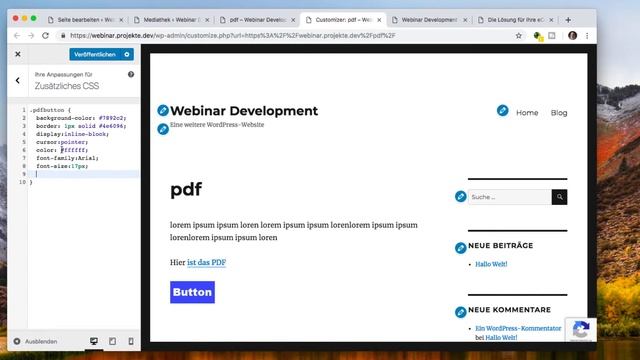
Task: Click into the Suche search field
Action: coord(510,197)
